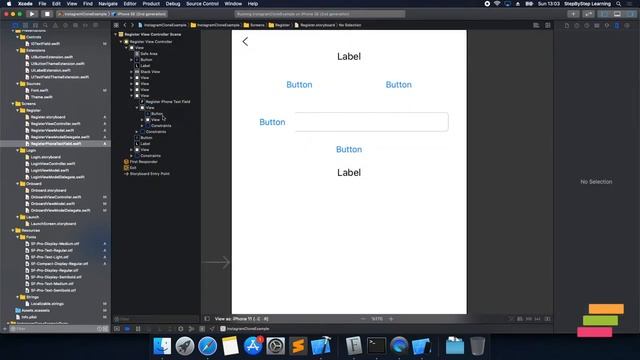
Task: Open the Add New Constraints menu
Action: [529, 319]
